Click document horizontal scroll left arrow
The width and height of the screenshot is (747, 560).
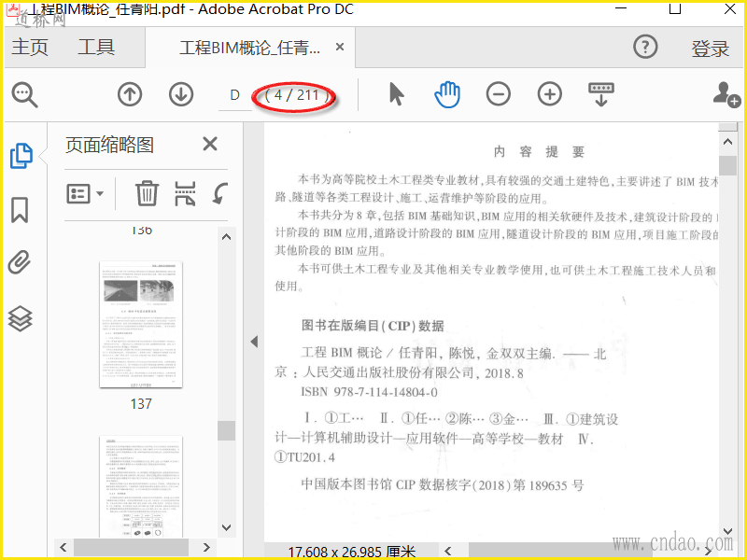pos(448,552)
